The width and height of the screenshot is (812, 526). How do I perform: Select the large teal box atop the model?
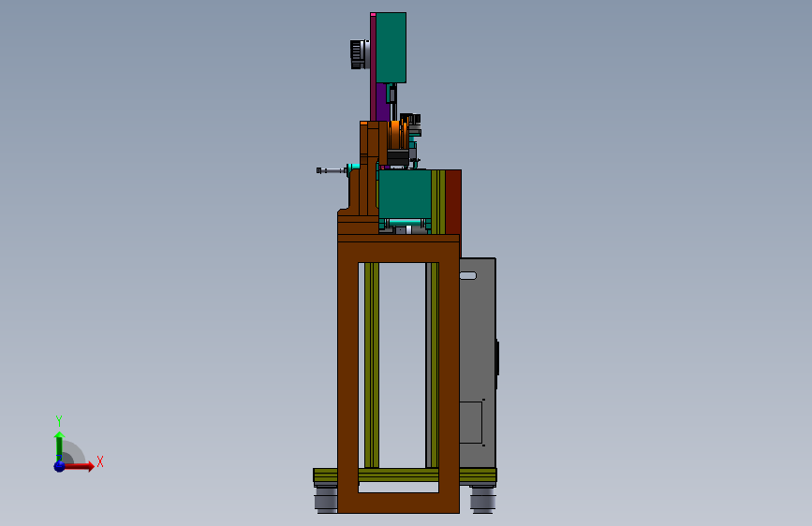point(391,48)
